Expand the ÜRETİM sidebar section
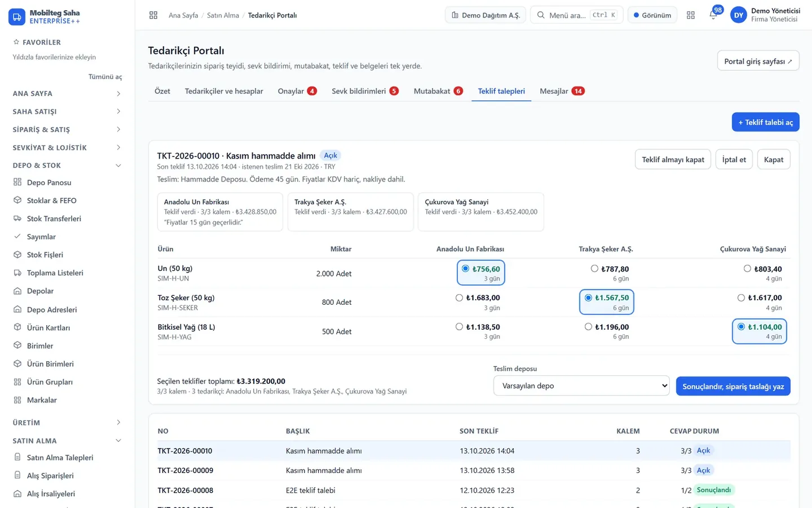This screenshot has width=812, height=508. [x=67, y=422]
